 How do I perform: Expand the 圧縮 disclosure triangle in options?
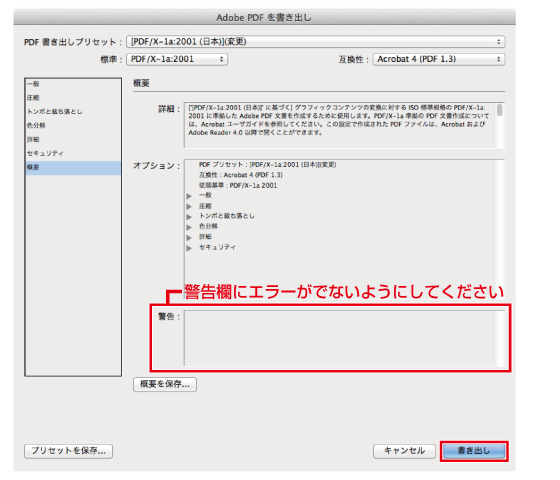[x=189, y=206]
